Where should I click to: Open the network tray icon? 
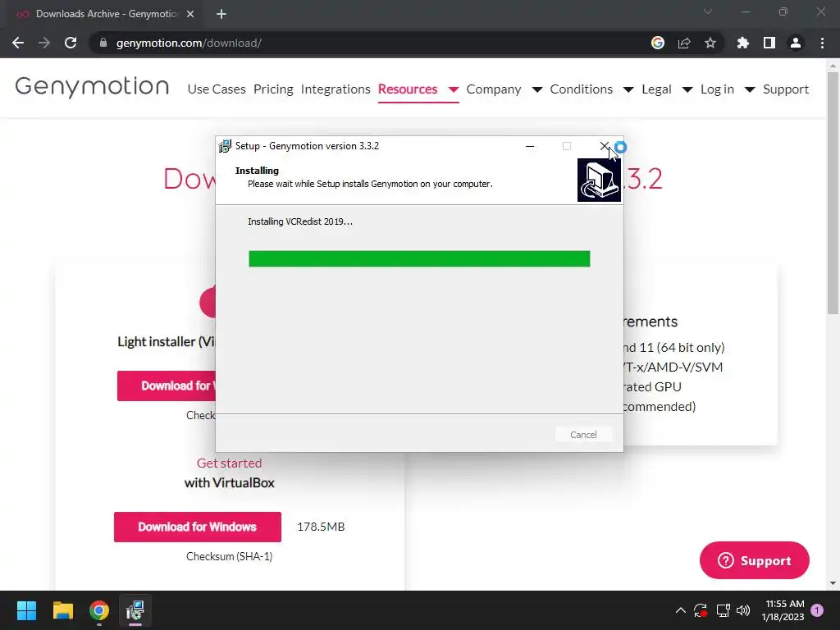[x=723, y=610]
